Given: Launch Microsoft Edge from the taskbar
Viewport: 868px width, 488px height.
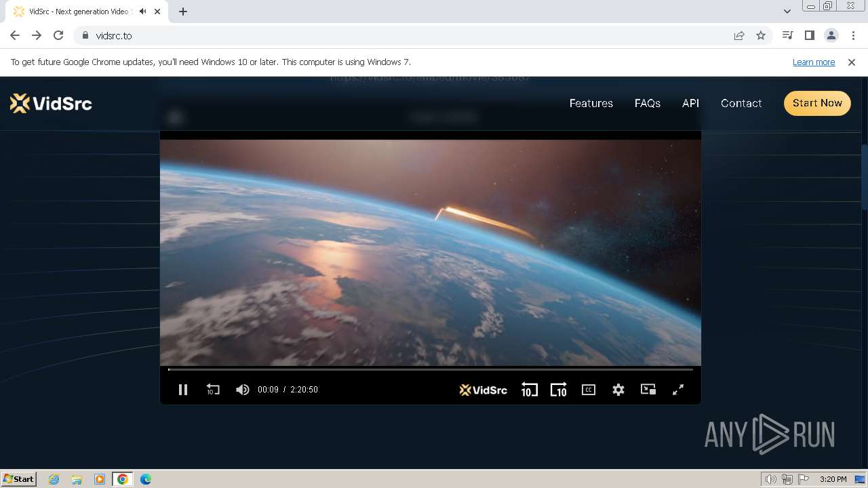Looking at the screenshot, I should (146, 479).
